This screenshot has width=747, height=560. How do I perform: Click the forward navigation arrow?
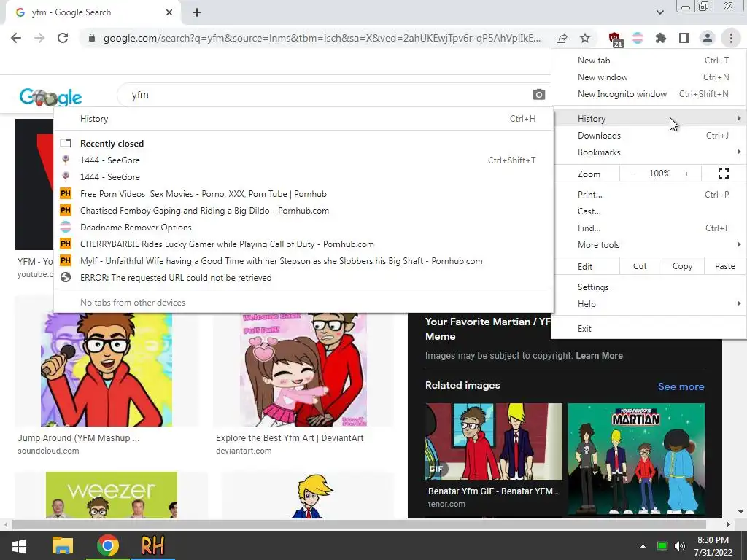pos(39,38)
